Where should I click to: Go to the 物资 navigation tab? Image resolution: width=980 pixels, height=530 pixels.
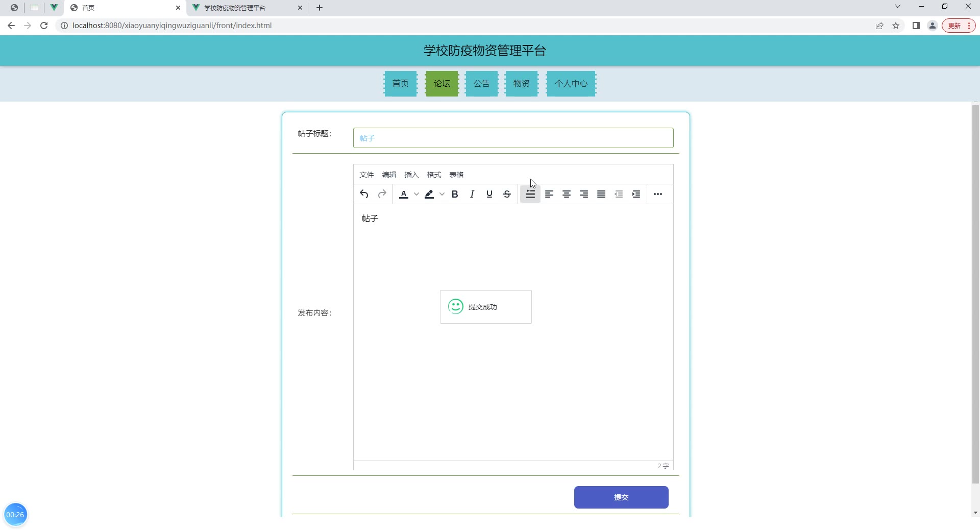(521, 84)
